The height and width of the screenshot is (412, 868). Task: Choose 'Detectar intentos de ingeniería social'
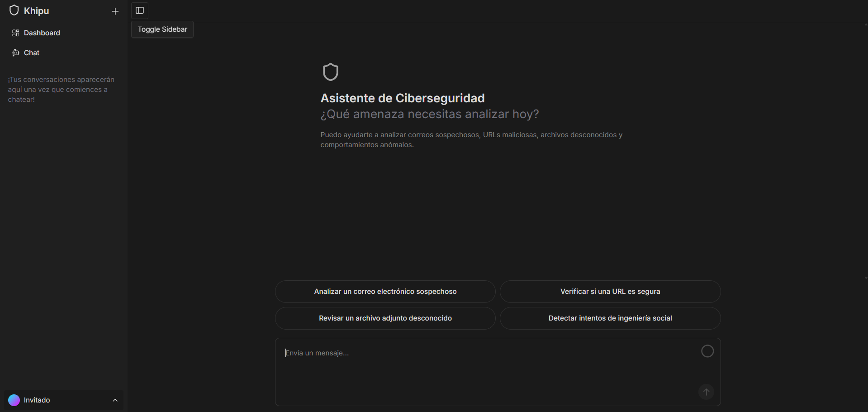click(x=610, y=318)
